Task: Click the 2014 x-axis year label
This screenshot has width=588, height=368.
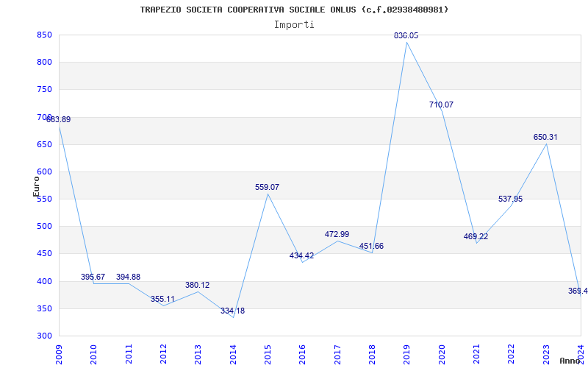Action: click(233, 355)
